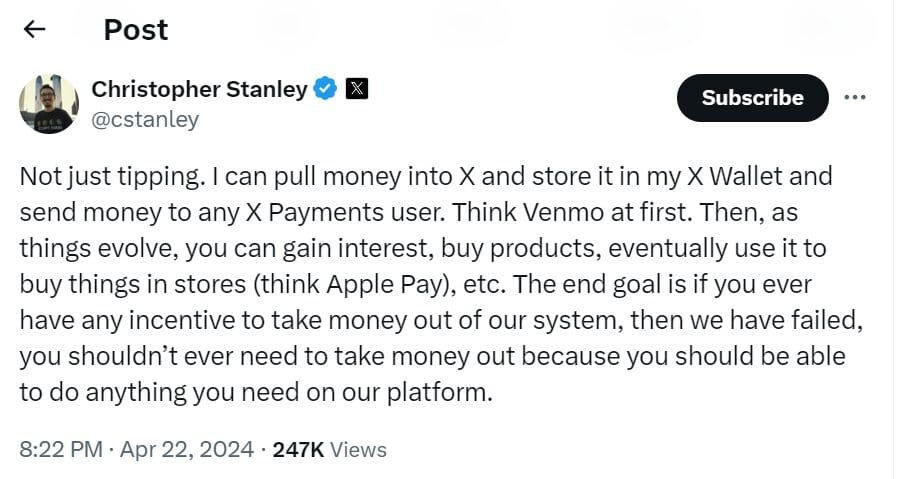Click the 247K view count number
Screen dimensions: 906x479
coord(298,450)
